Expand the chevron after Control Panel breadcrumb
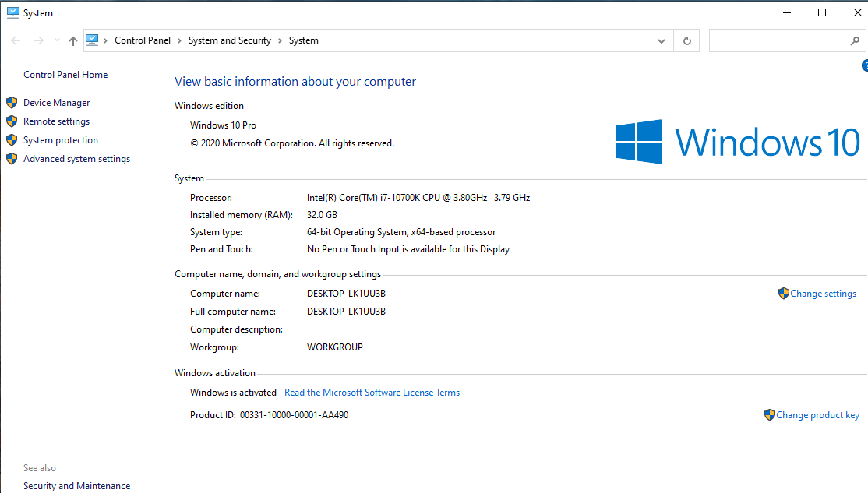Viewport: 868px width, 493px height. [179, 40]
